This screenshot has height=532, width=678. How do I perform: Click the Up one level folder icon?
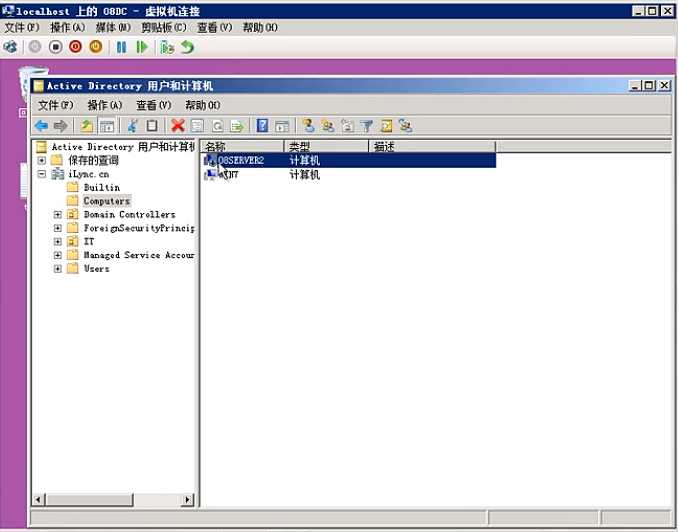coord(86,126)
